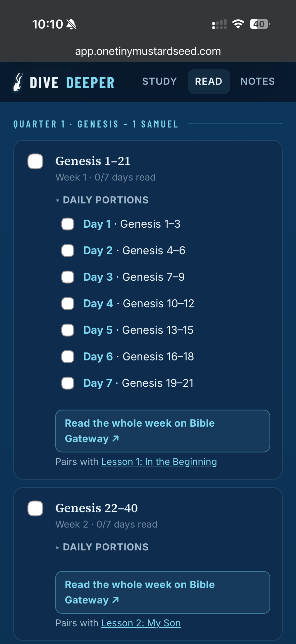Collapse Week 1 Daily Portions section
Viewport: 296px width, 644px height.
coord(102,200)
